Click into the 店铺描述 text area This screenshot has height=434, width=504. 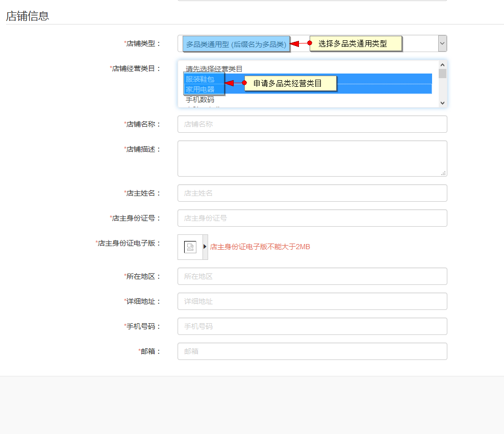tap(312, 159)
